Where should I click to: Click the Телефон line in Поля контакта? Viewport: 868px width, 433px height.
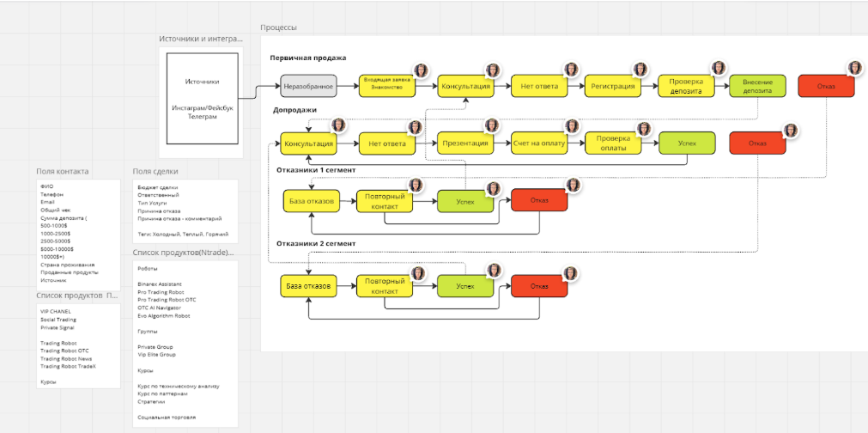point(52,194)
